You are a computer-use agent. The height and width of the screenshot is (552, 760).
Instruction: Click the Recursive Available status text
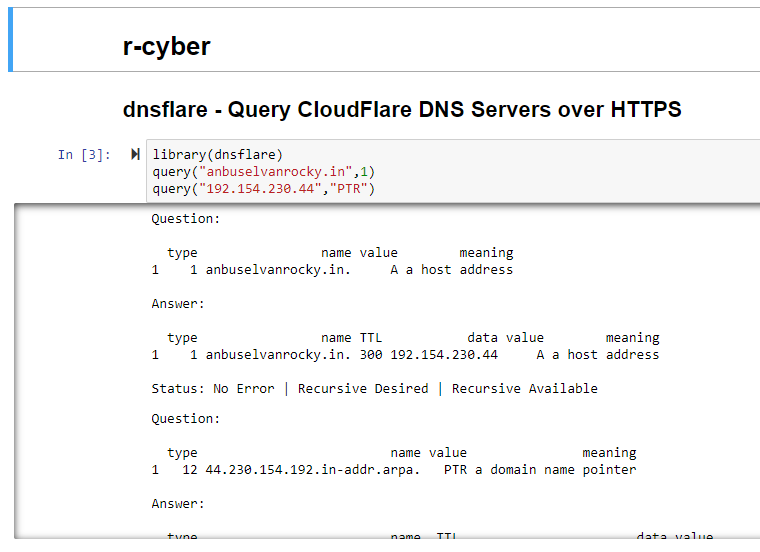[524, 388]
